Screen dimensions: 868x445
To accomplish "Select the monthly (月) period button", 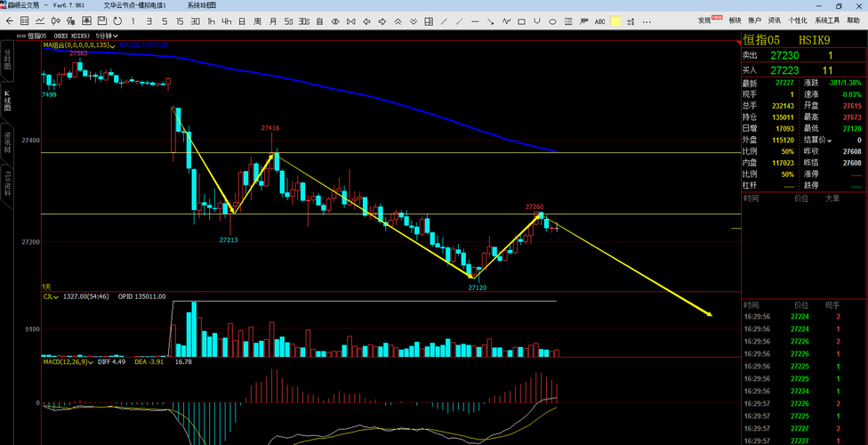I will pyautogui.click(x=273, y=21).
